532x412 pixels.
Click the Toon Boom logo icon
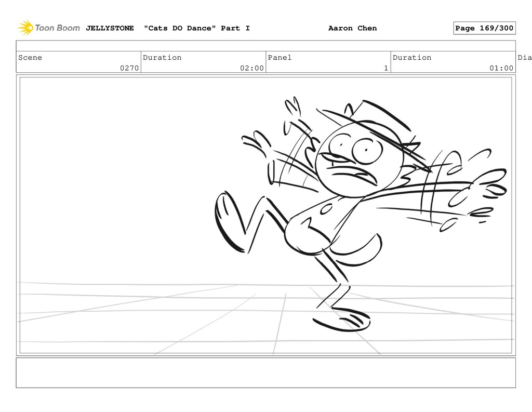click(x=26, y=28)
